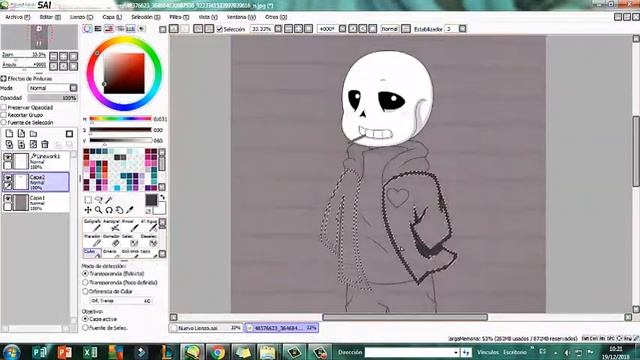Show the color wheel panel
640x360 pixels.
(x=87, y=29)
